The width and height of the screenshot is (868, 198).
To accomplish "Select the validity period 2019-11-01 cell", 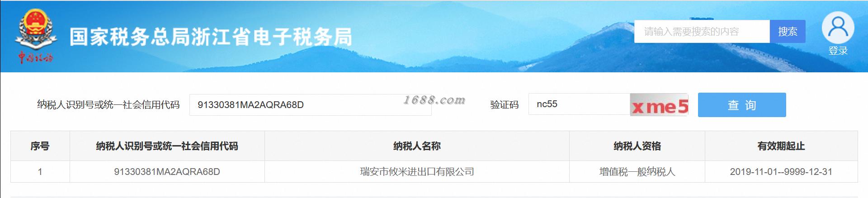I will tap(781, 172).
